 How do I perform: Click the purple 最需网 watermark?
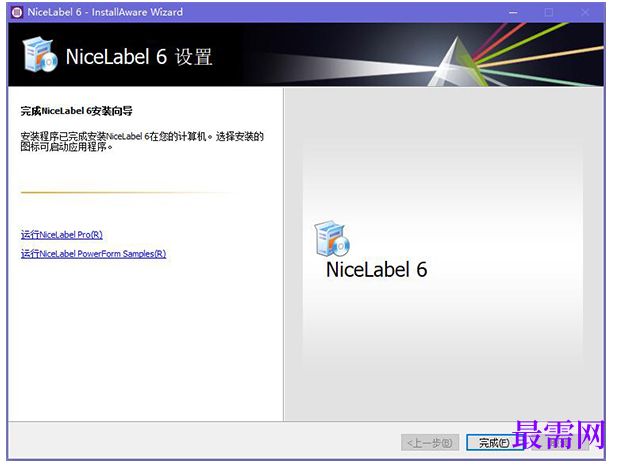pos(558,435)
